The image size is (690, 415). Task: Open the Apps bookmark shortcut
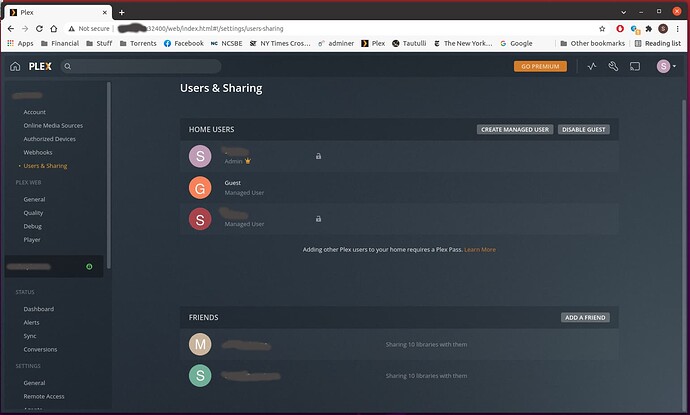click(x=20, y=43)
